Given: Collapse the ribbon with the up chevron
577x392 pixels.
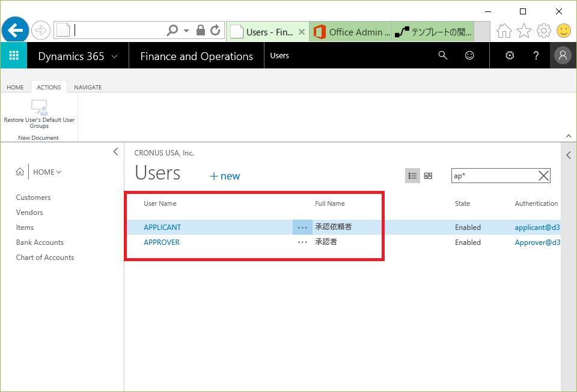Looking at the screenshot, I should tap(569, 136).
